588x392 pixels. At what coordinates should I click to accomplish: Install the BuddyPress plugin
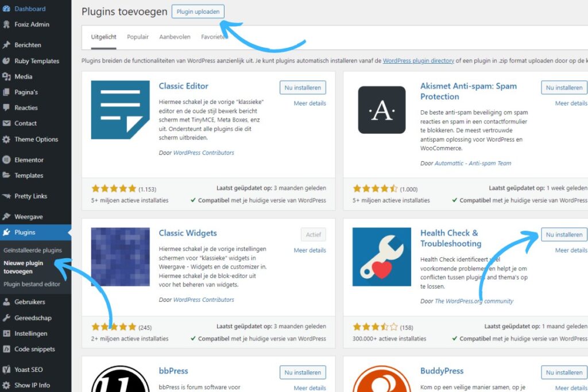(x=564, y=372)
